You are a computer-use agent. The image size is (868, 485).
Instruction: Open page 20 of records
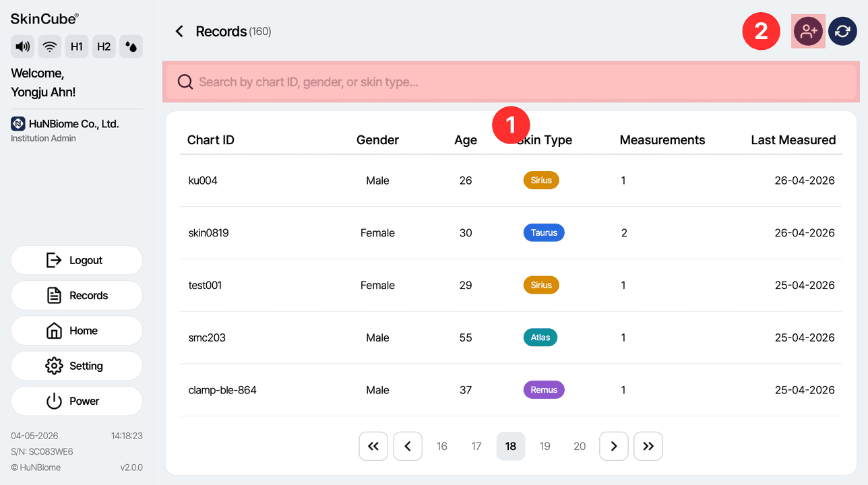coord(580,446)
